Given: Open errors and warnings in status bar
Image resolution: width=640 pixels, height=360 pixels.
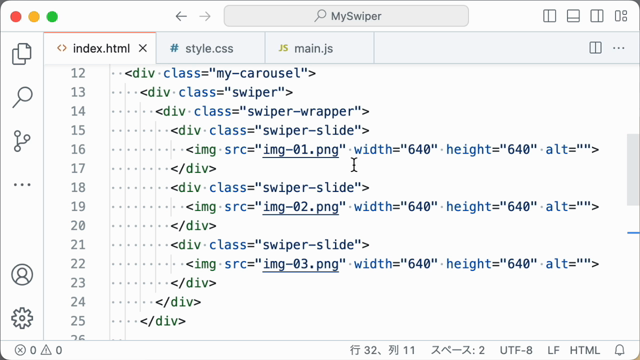Looking at the screenshot, I should 38,350.
